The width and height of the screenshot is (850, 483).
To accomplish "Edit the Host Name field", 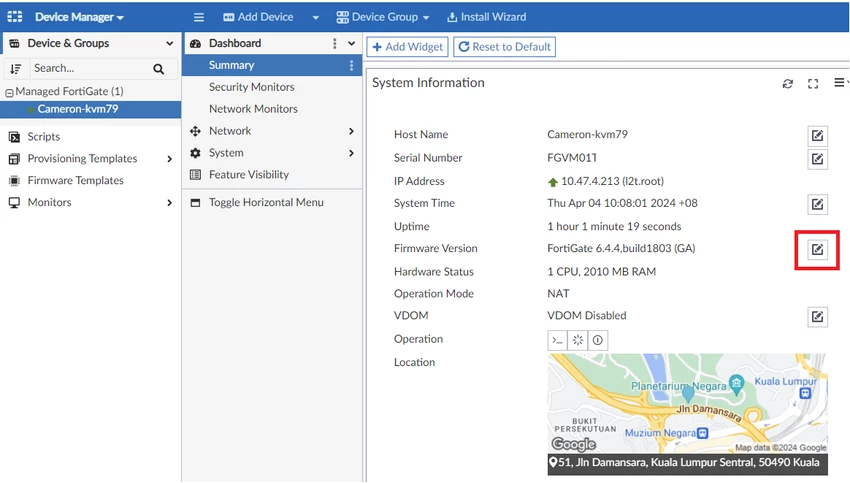I will [x=817, y=135].
